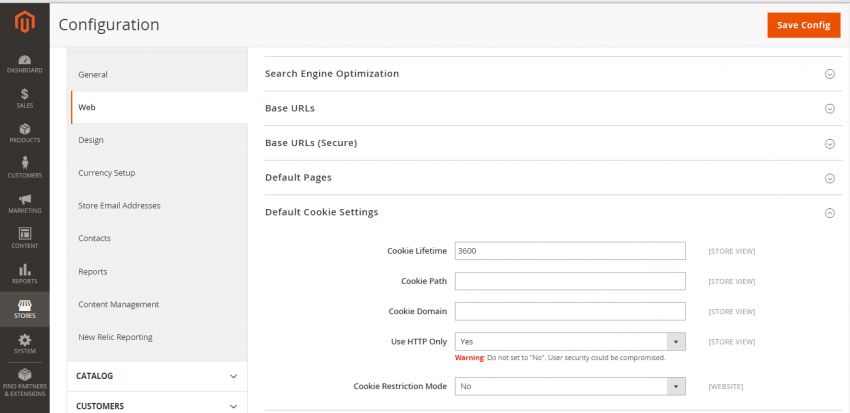Click the Cookie Lifetime label

point(417,251)
